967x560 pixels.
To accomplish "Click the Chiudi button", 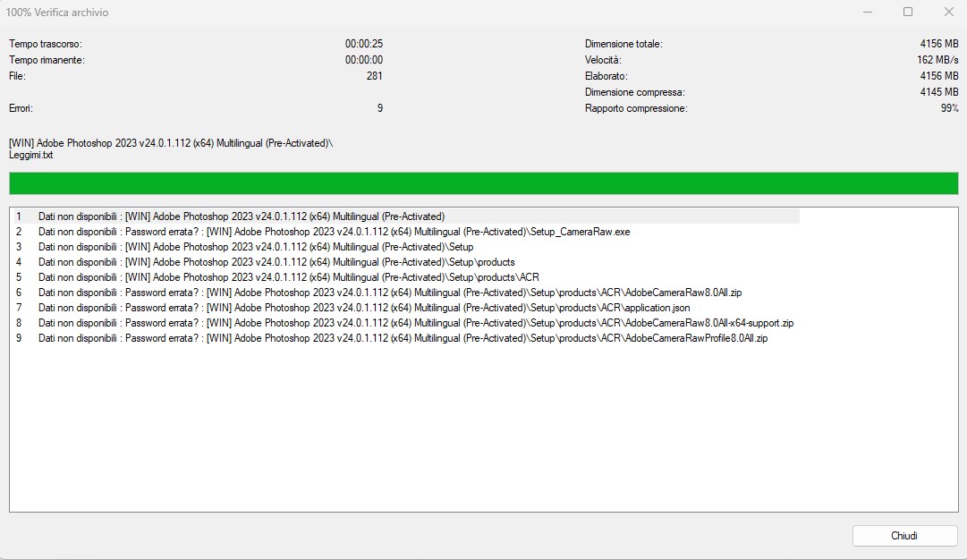I will click(904, 536).
